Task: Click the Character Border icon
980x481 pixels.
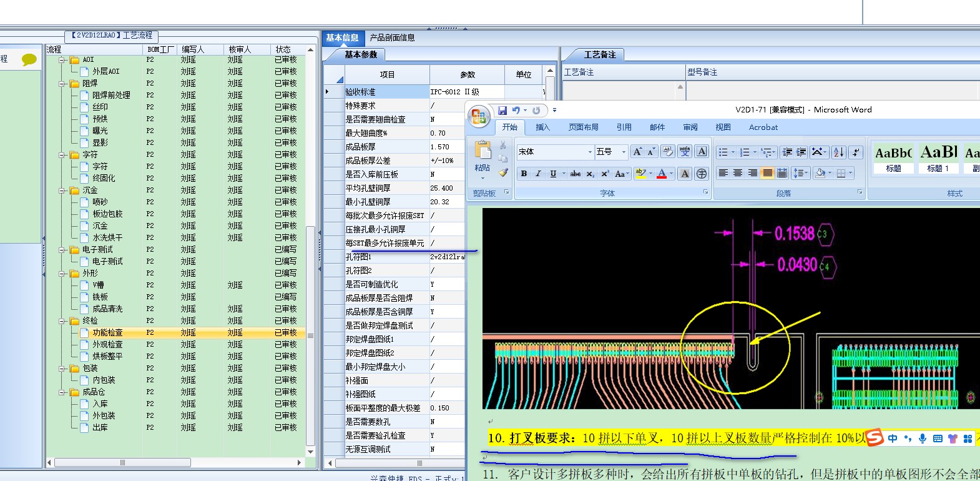Action: [x=702, y=152]
